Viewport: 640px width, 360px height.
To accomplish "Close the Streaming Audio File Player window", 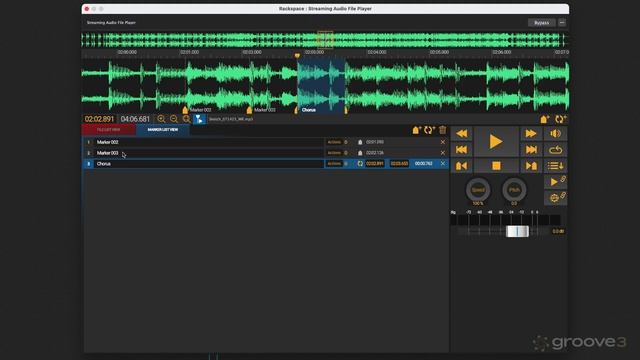I will 87,9.
